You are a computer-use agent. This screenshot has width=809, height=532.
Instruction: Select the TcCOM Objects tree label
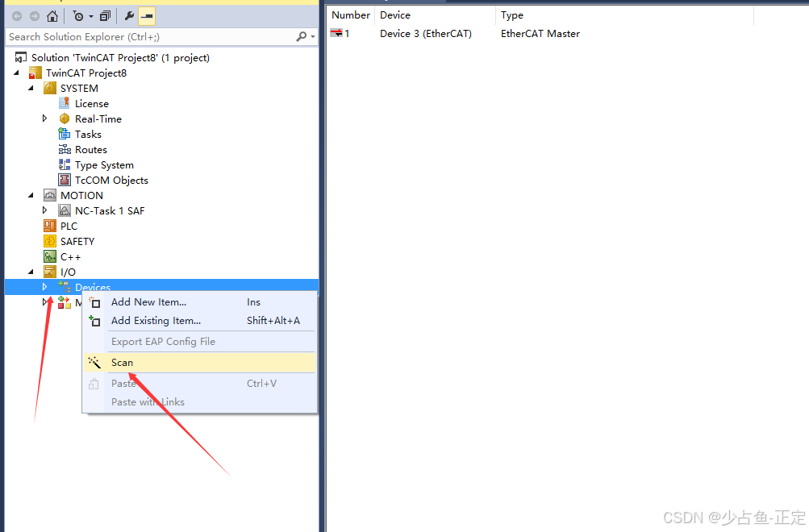[111, 181]
